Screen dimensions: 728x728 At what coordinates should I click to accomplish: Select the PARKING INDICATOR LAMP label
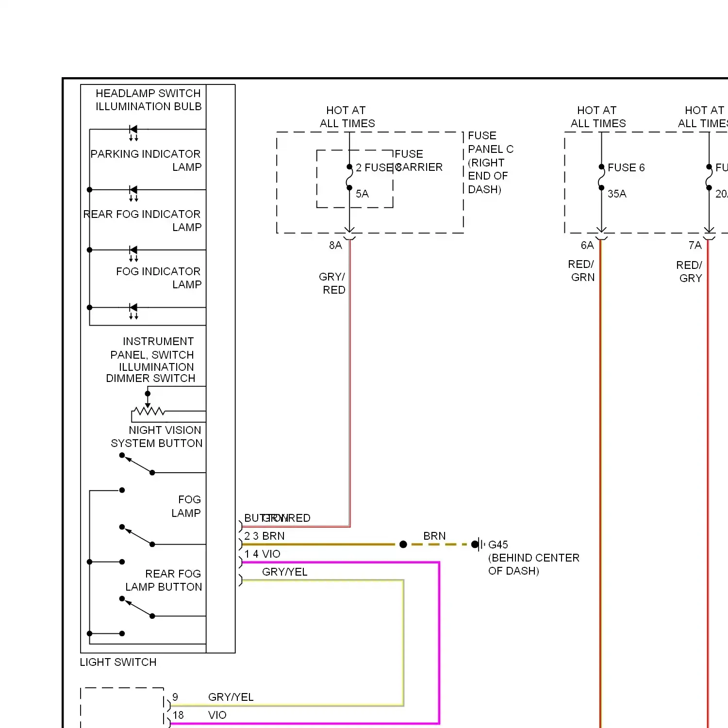click(x=146, y=160)
